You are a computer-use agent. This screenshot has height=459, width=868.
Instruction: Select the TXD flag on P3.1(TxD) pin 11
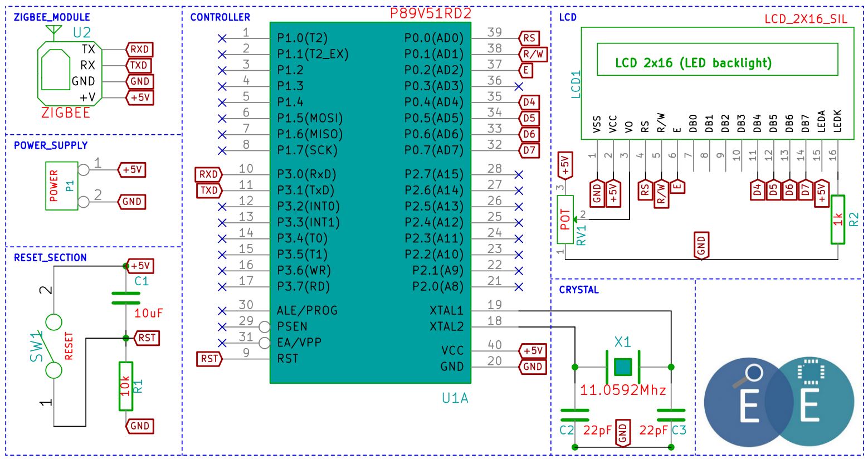click(209, 191)
